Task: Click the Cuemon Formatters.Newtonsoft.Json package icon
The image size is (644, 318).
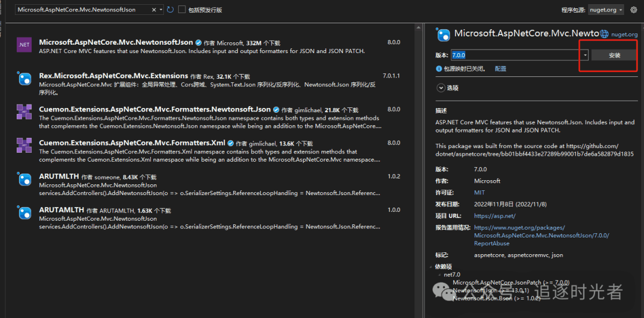Action: [x=24, y=112]
